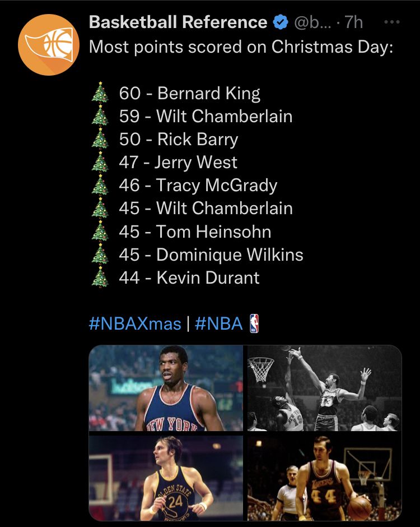This screenshot has width=420, height=527.
Task: Click the 47 - Jerry West line
Action: (x=178, y=163)
